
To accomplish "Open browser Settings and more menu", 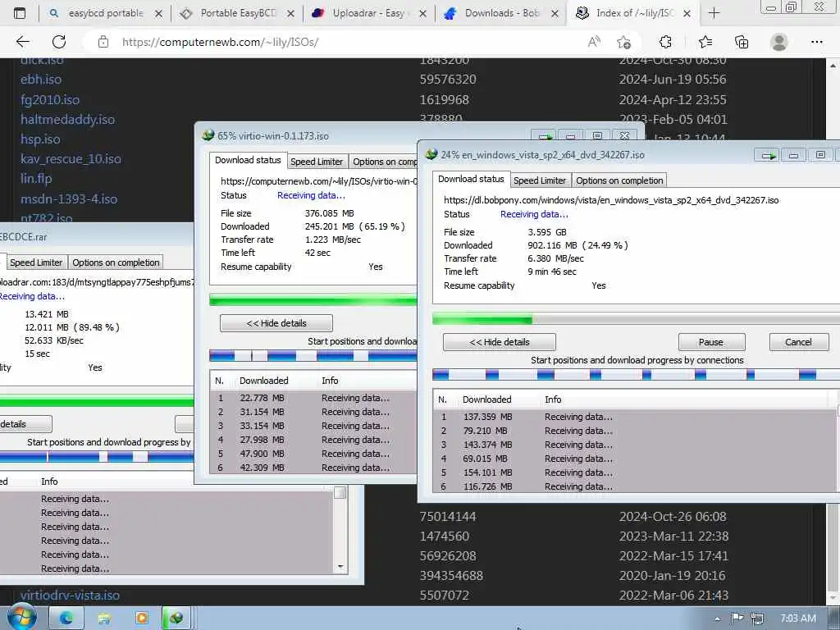I will 816,42.
